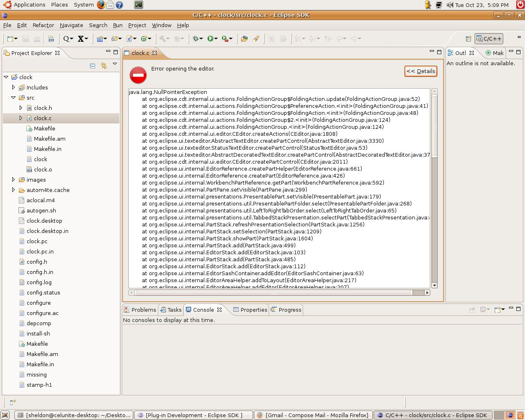Screen dimensions: 525x420
Task: Click the Open Perspective icon
Action: pyautogui.click(x=468, y=39)
